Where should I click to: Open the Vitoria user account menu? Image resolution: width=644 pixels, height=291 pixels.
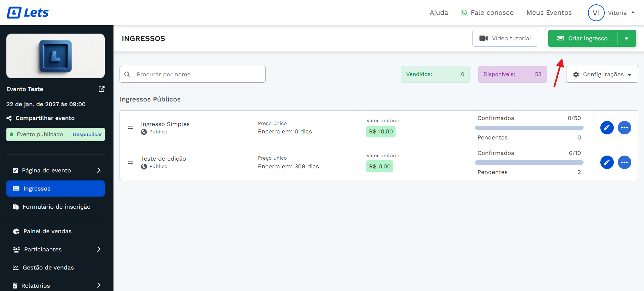(x=611, y=13)
